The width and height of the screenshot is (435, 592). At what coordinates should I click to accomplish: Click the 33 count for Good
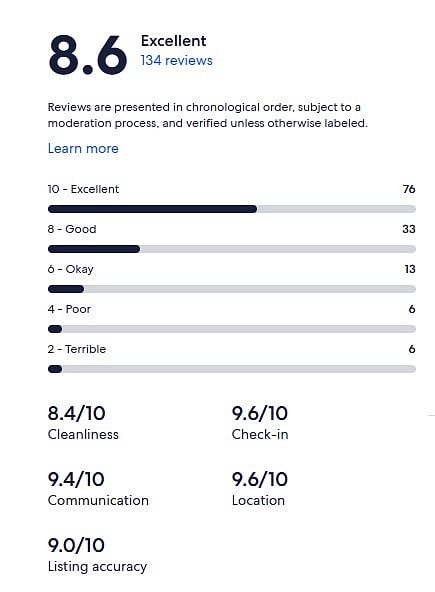click(409, 229)
